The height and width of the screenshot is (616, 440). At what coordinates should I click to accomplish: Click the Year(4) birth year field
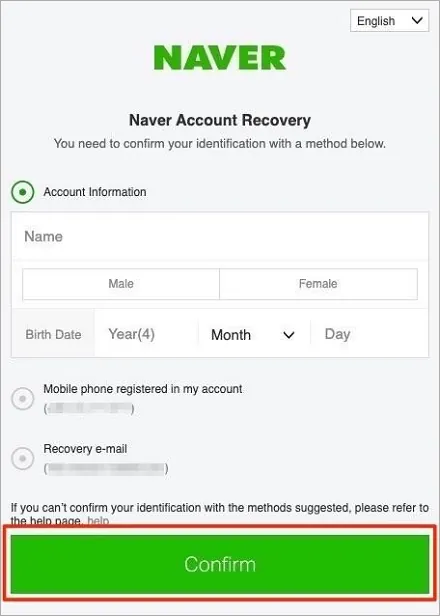pos(146,334)
